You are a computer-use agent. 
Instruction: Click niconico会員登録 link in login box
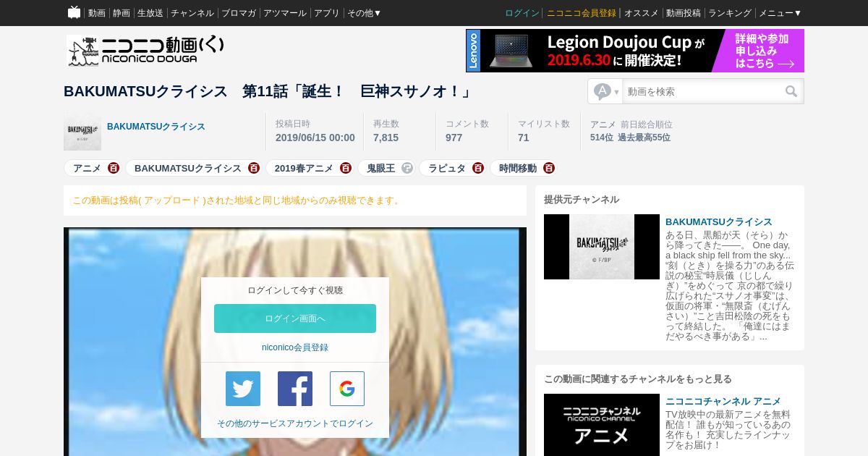(295, 347)
